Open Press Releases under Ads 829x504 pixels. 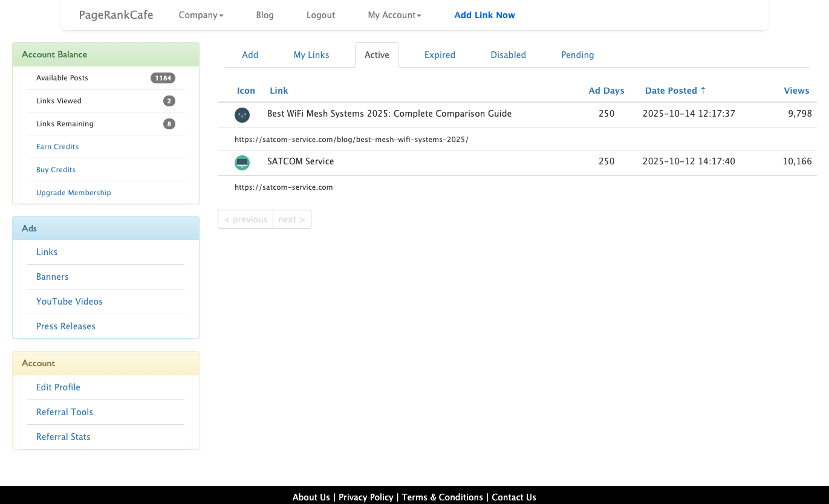65,326
